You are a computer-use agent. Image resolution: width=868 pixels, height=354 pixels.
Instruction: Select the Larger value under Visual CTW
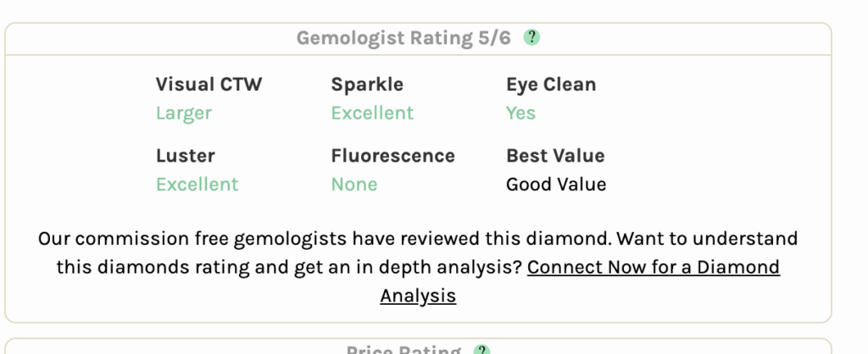click(183, 113)
